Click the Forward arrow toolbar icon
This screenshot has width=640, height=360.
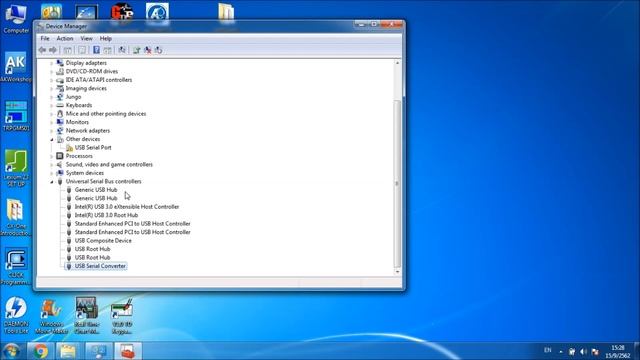coord(53,50)
